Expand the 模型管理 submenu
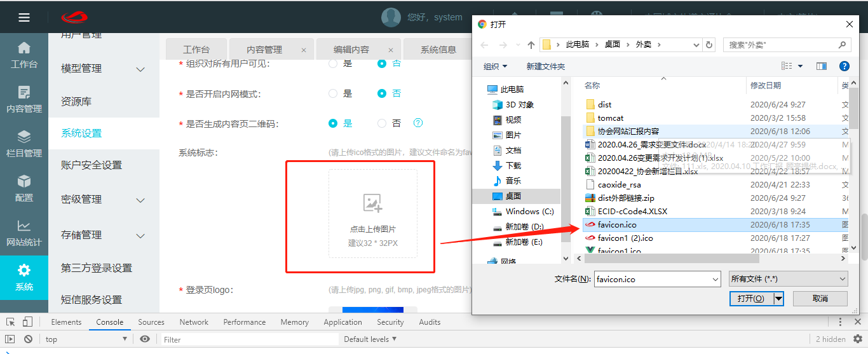The width and height of the screenshot is (868, 354). [x=141, y=69]
